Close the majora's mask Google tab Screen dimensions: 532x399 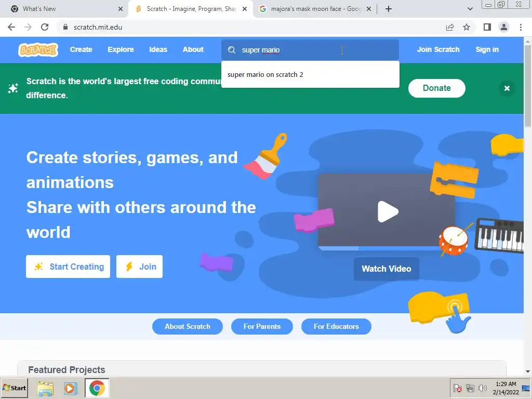(369, 9)
